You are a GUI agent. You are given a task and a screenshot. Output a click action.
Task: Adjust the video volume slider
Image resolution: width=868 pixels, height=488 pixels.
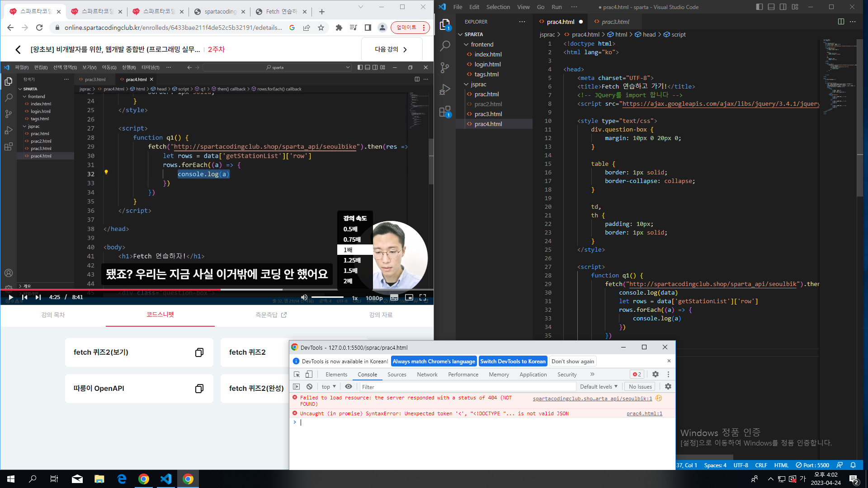[x=327, y=297]
